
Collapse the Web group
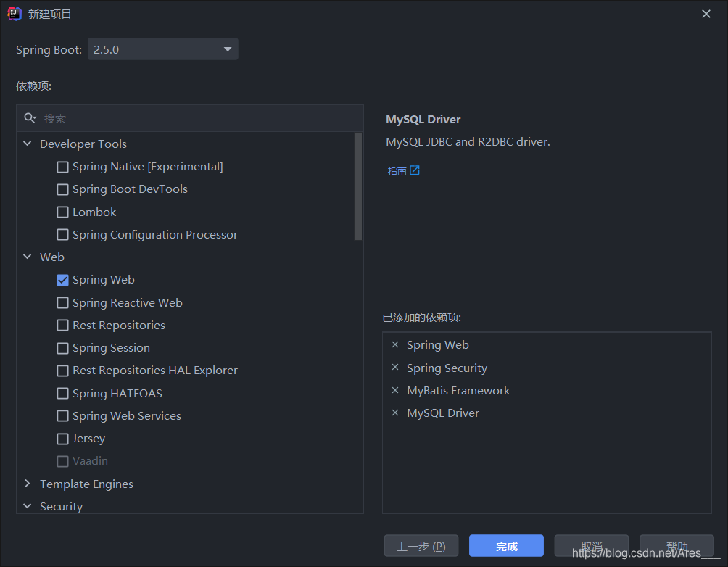click(28, 257)
